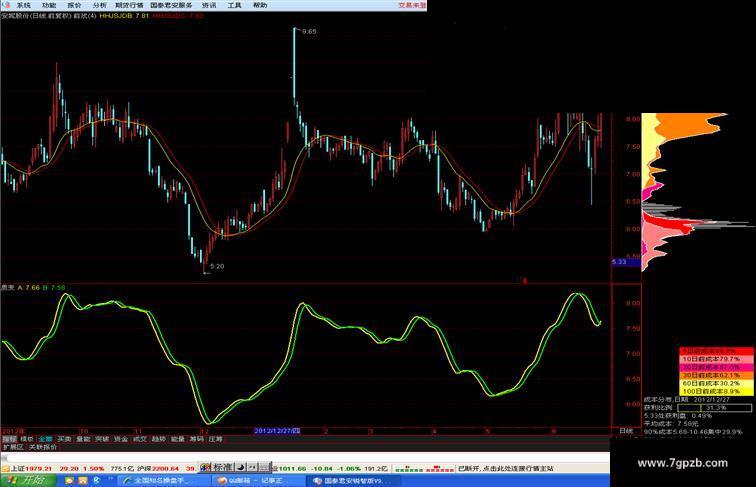Select the 量能 indicator tab
Screen dimensions: 756x487
(x=83, y=439)
